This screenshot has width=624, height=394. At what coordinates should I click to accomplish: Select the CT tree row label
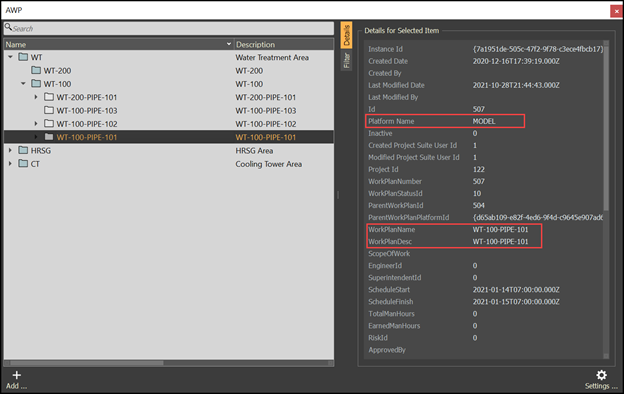point(35,164)
